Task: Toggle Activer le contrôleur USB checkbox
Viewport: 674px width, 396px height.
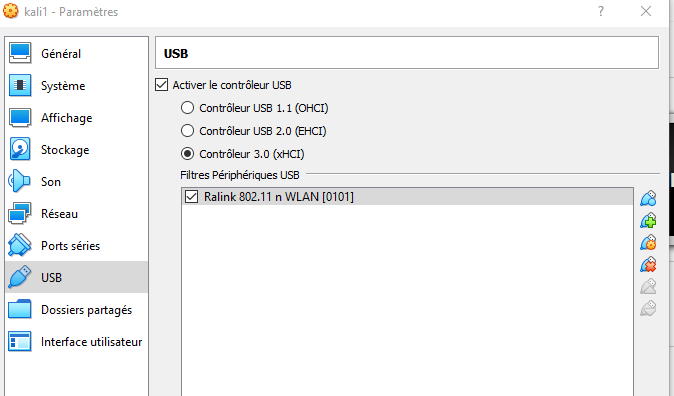Action: pos(162,85)
